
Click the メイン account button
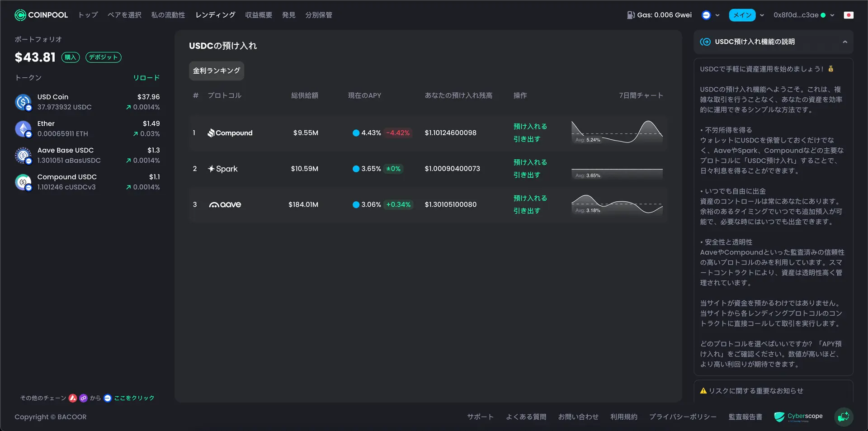pyautogui.click(x=742, y=15)
